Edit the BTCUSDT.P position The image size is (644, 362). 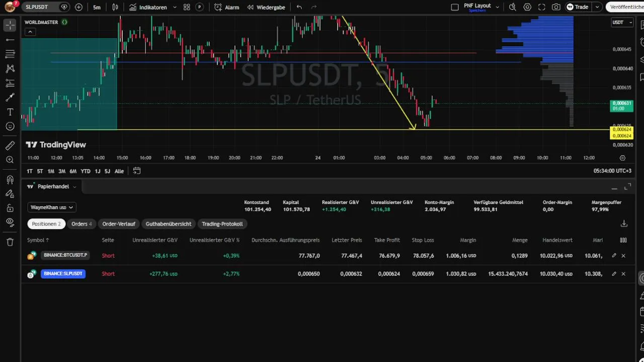(x=614, y=255)
